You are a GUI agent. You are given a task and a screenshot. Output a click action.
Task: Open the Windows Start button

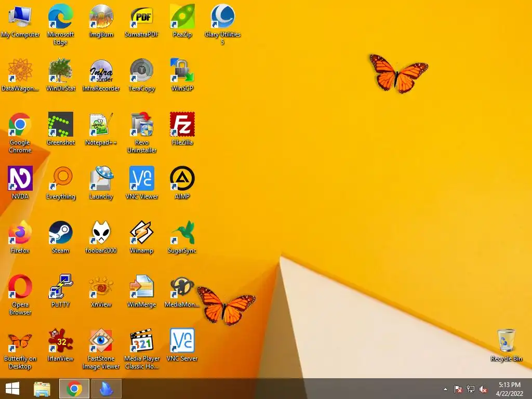12,389
